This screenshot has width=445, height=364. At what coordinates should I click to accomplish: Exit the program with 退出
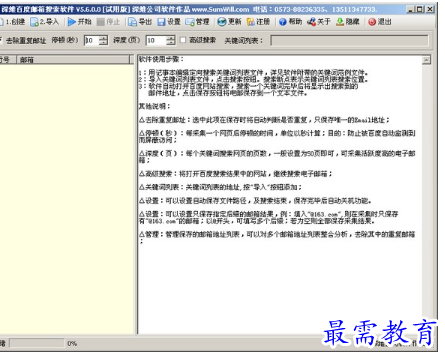(380, 22)
